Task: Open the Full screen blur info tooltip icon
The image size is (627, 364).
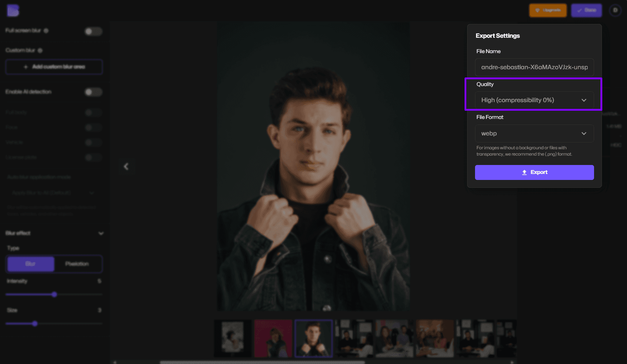Action: tap(46, 31)
